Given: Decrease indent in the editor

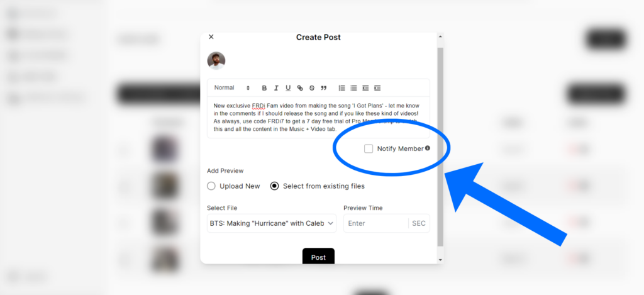Looking at the screenshot, I should click(365, 88).
